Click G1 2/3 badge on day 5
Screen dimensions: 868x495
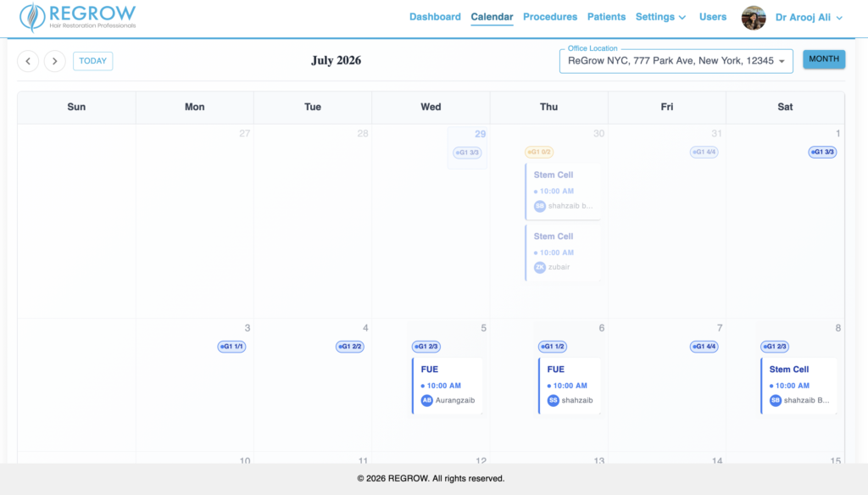tap(426, 347)
